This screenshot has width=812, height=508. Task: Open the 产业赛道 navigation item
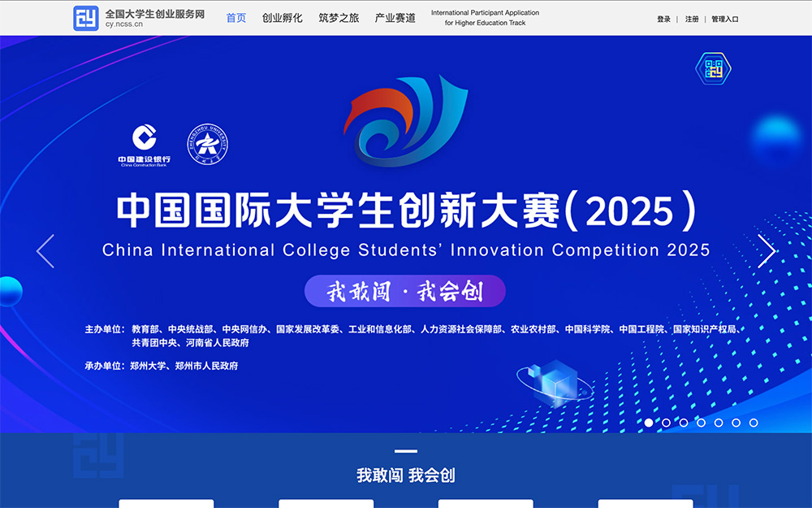[395, 18]
